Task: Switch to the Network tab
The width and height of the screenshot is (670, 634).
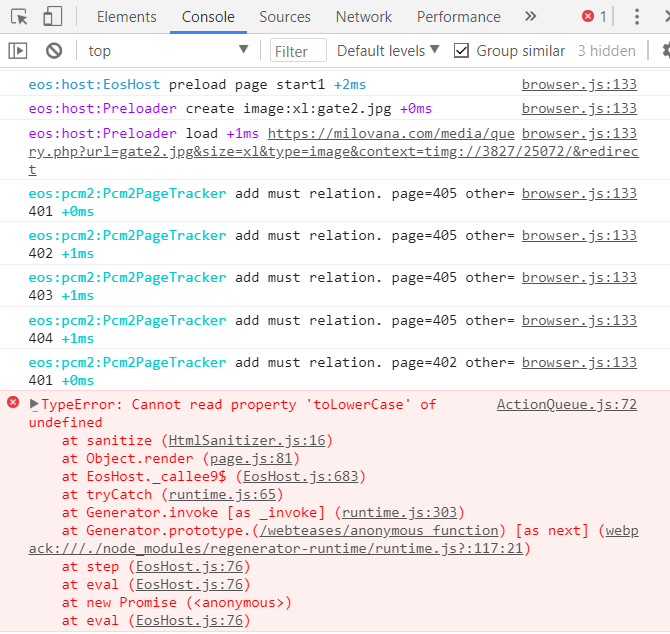Action: pyautogui.click(x=364, y=17)
